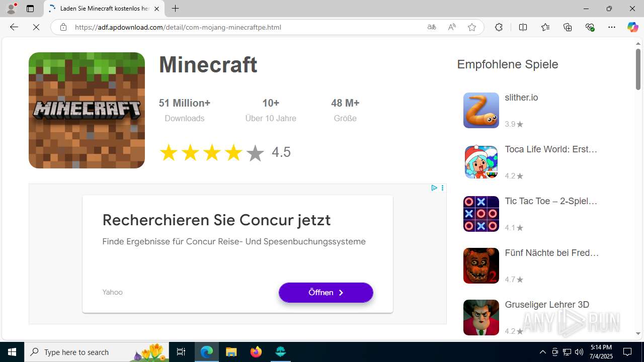
Task: View site information lock icon
Action: point(63,27)
